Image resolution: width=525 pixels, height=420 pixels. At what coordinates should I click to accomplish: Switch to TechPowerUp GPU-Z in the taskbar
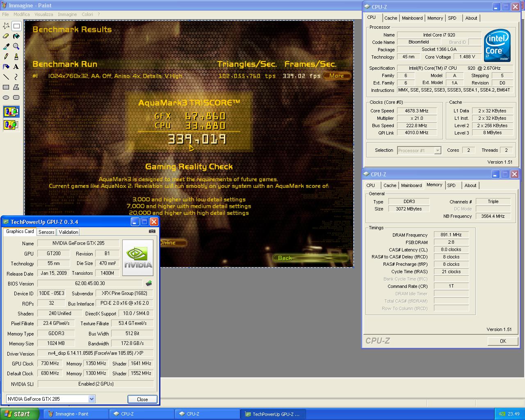(274, 414)
